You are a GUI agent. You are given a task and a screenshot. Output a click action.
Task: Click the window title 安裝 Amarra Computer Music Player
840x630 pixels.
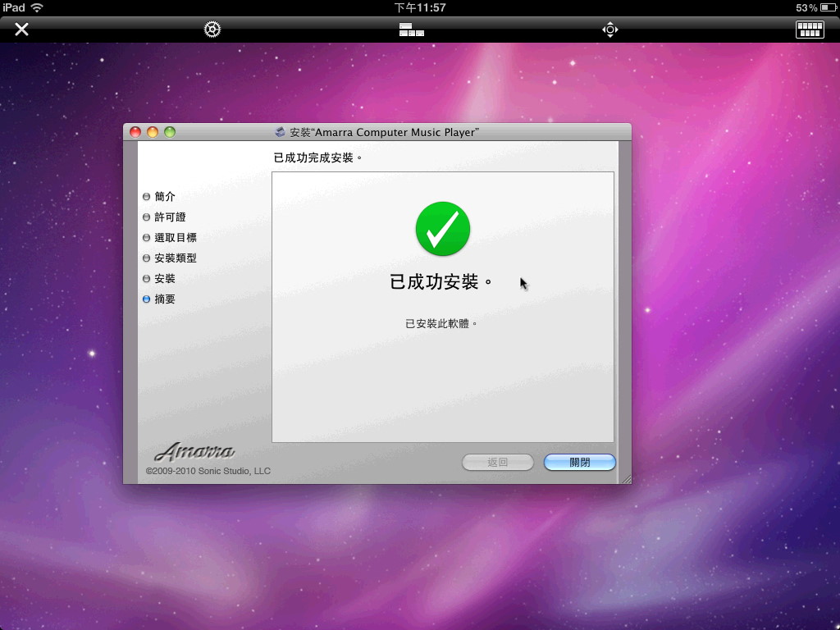point(384,132)
